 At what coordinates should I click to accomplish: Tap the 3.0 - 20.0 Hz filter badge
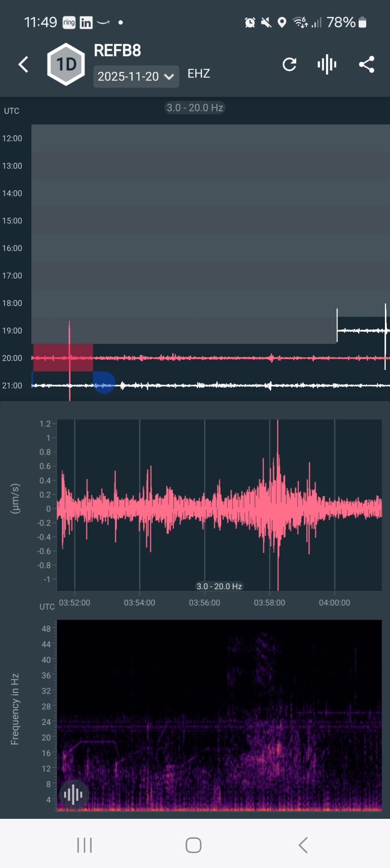[194, 108]
